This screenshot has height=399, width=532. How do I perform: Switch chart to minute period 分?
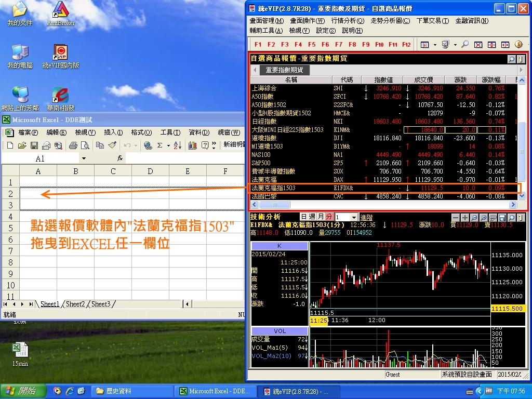329,217
